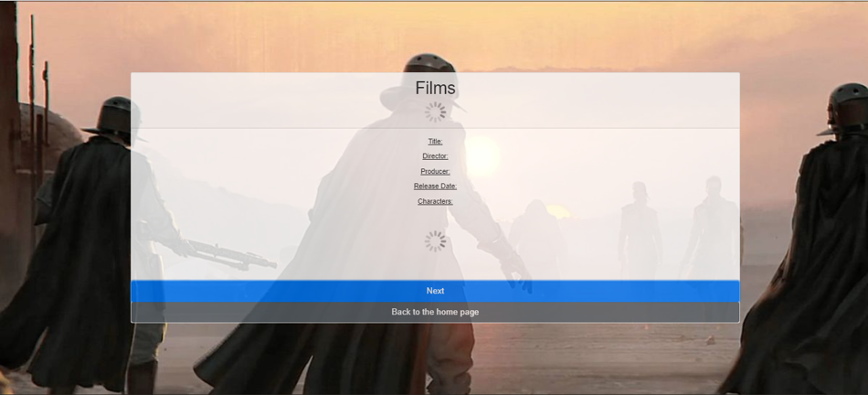Click the blue Next button
The height and width of the screenshot is (395, 868).
[435, 291]
